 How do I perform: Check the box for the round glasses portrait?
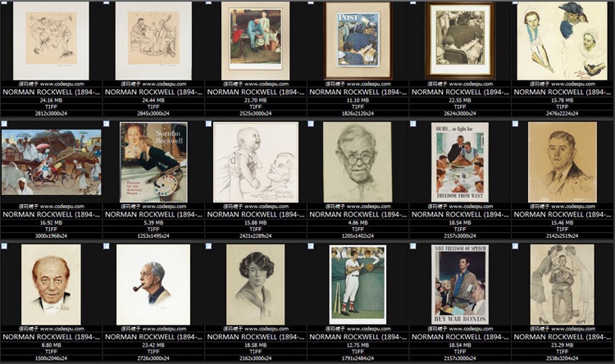pos(311,124)
